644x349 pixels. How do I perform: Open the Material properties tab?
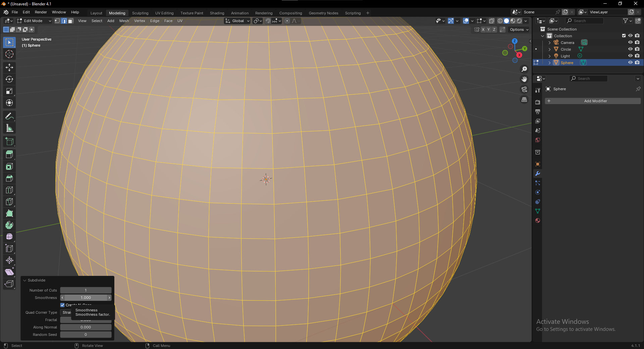tap(538, 220)
